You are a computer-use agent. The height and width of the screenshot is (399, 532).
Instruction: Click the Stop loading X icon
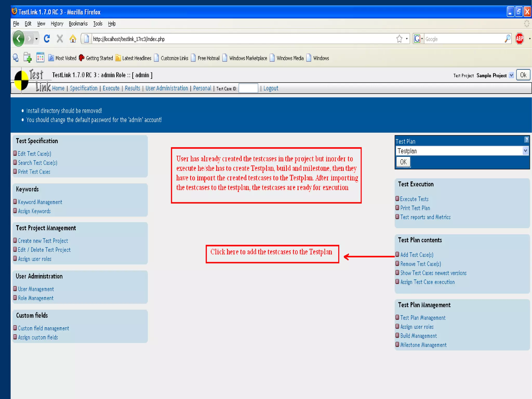[60, 39]
